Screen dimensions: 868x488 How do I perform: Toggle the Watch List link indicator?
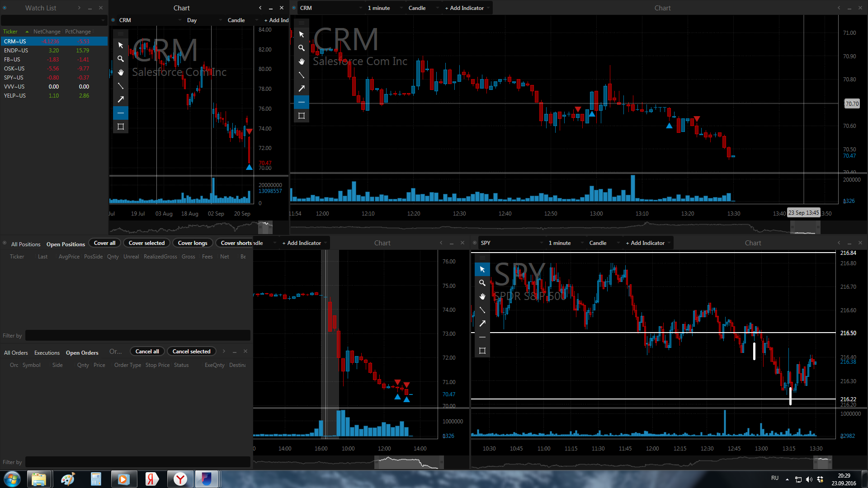pos(5,8)
